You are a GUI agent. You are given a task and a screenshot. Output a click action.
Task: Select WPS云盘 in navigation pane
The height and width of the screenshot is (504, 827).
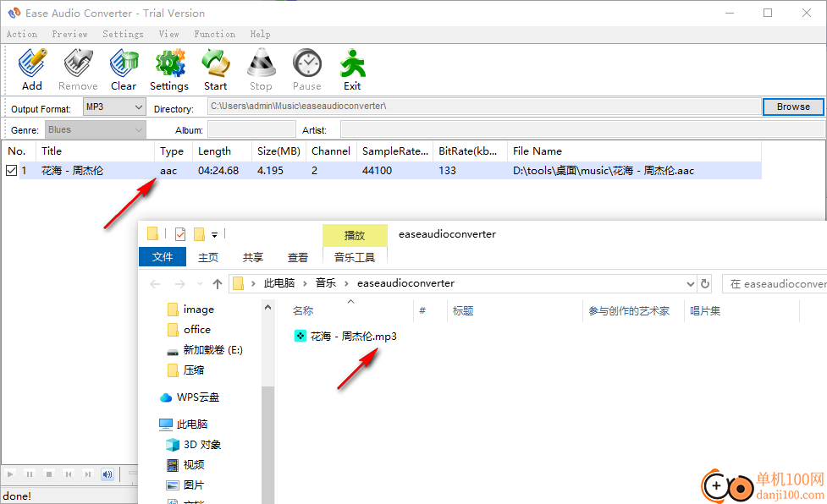[190, 397]
